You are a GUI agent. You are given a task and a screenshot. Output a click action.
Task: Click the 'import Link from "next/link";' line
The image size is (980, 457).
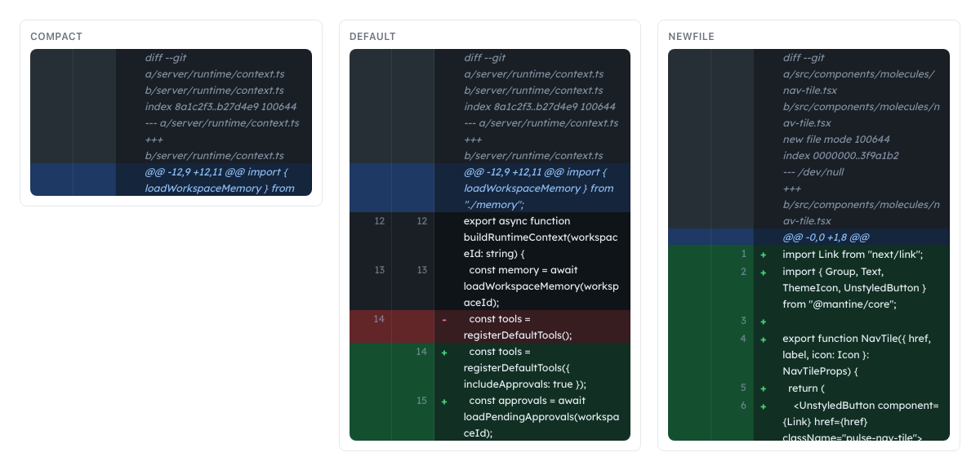click(x=808, y=253)
